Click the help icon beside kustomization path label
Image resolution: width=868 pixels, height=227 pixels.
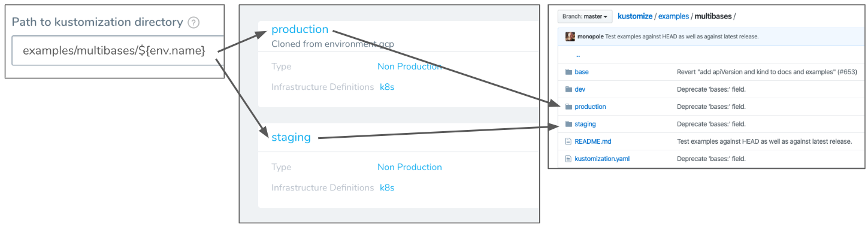pos(193,23)
